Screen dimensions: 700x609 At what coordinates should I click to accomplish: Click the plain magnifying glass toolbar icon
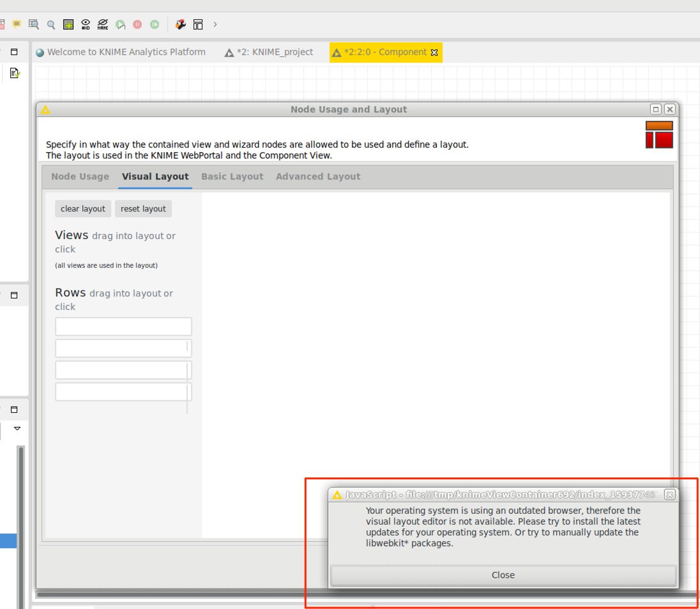(51, 24)
